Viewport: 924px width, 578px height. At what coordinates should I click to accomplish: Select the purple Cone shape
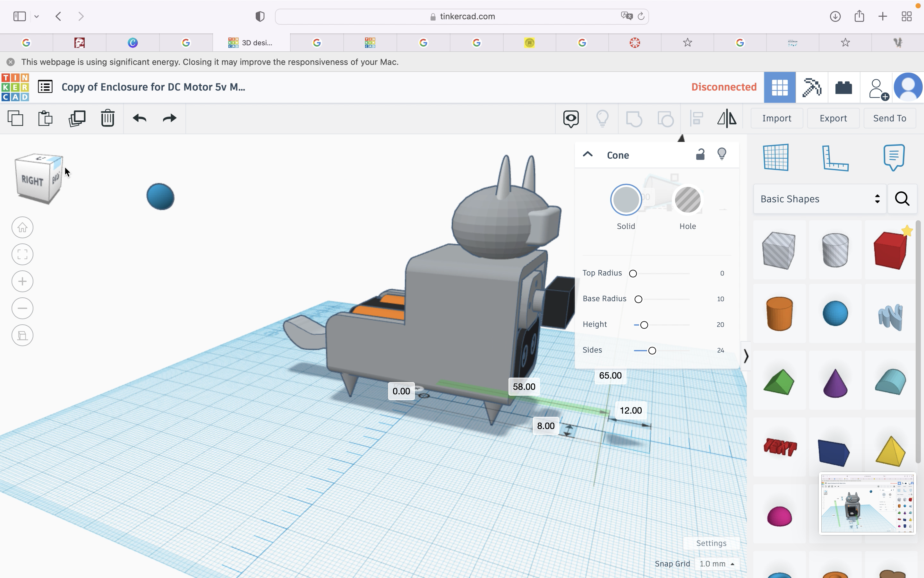835,383
